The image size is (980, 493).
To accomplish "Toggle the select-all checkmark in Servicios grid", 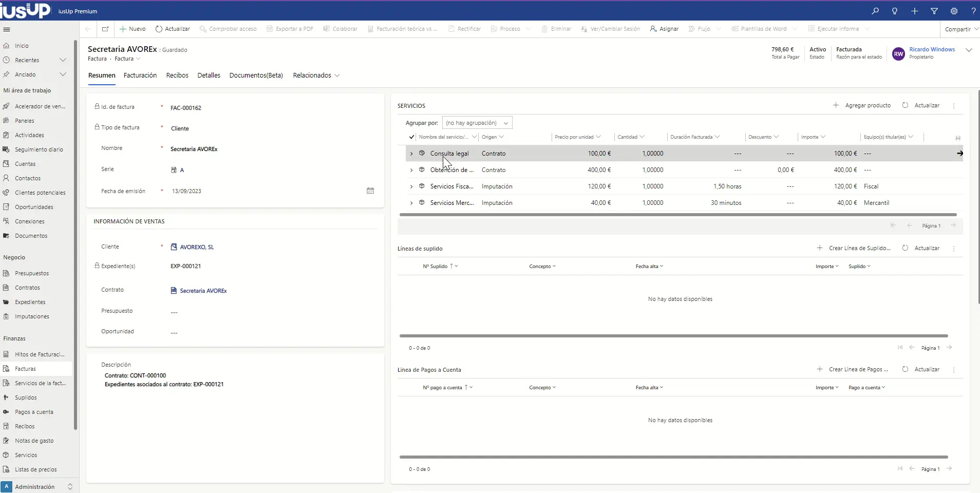I will (411, 137).
